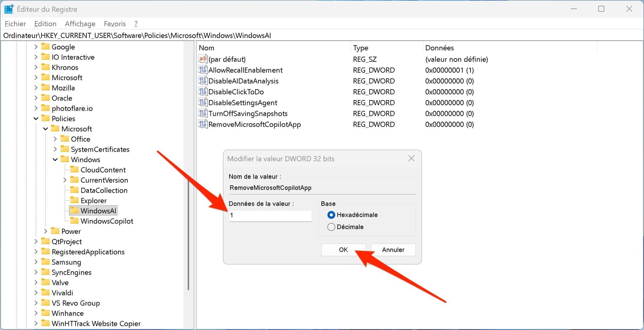Click the DisableClickToDo DWORD icon
Screen dimensions: 644x330
203,92
